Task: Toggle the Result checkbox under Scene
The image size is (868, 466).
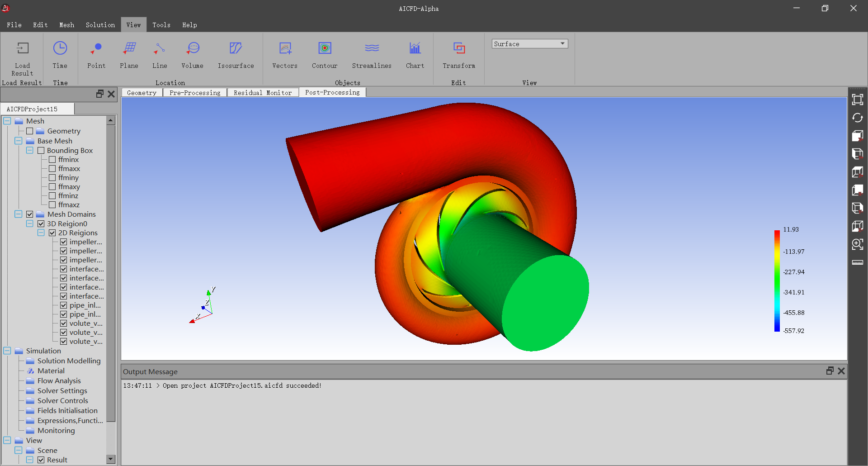Action: pyautogui.click(x=41, y=460)
